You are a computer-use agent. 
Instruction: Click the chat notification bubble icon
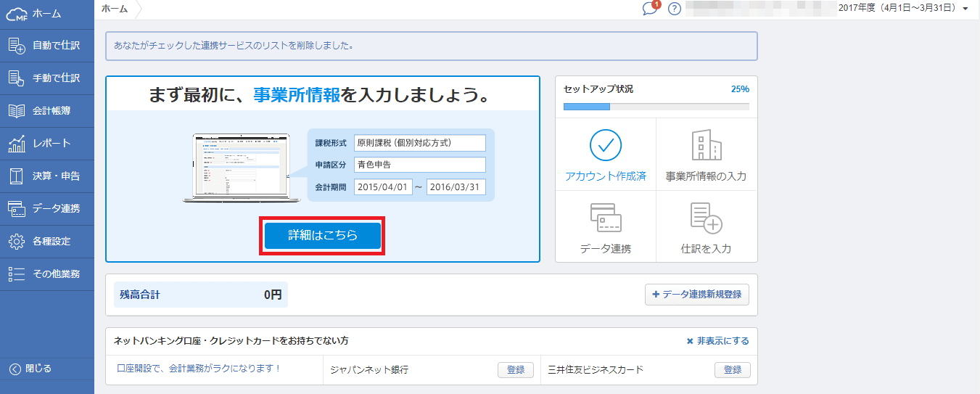650,9
